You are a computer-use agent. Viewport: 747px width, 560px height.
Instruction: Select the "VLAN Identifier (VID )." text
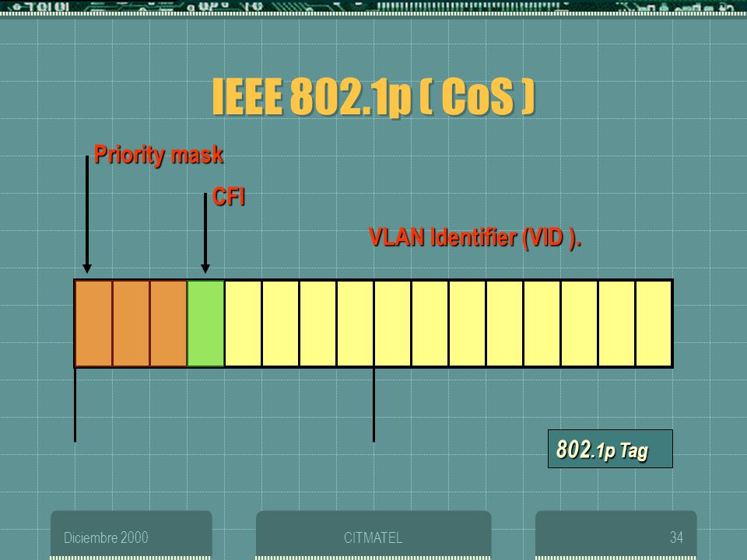point(475,237)
